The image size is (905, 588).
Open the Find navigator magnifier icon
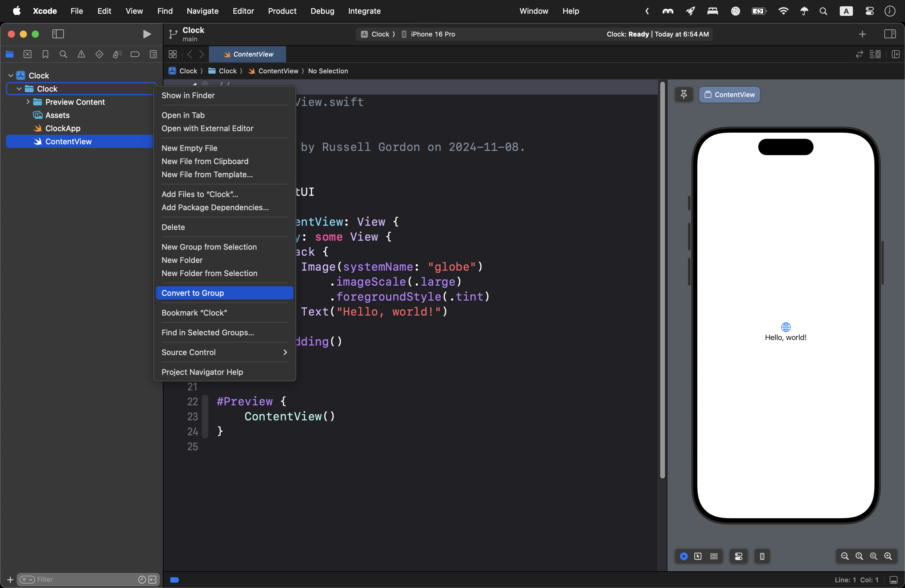tap(63, 54)
